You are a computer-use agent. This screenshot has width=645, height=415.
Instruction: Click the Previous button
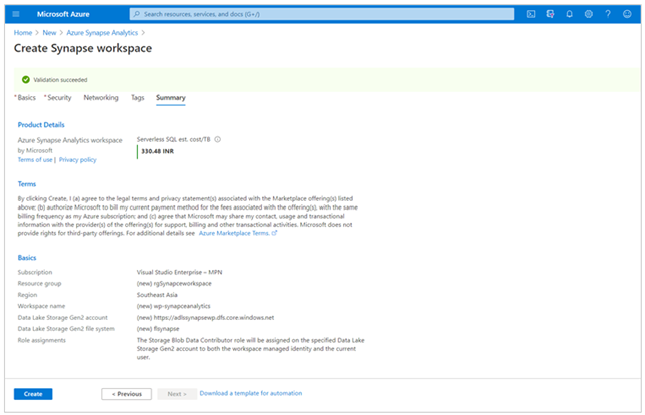tap(126, 394)
